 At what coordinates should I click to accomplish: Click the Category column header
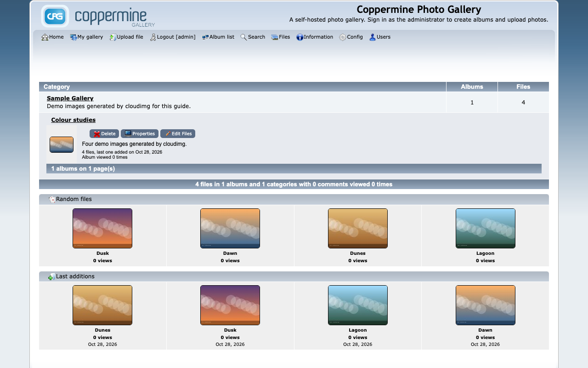243,86
